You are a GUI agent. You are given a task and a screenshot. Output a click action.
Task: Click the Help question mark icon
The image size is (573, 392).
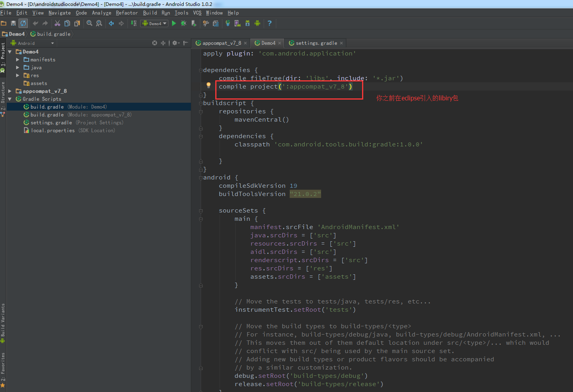270,23
